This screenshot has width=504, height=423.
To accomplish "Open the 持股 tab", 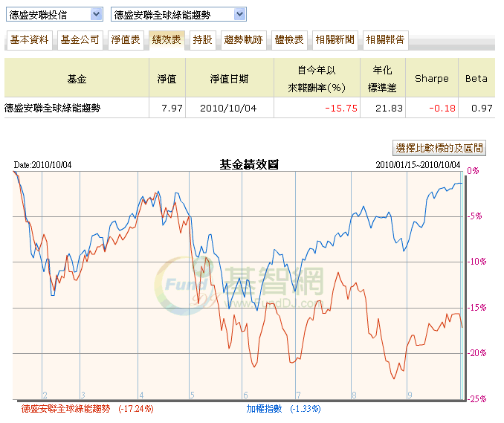I will (x=202, y=40).
